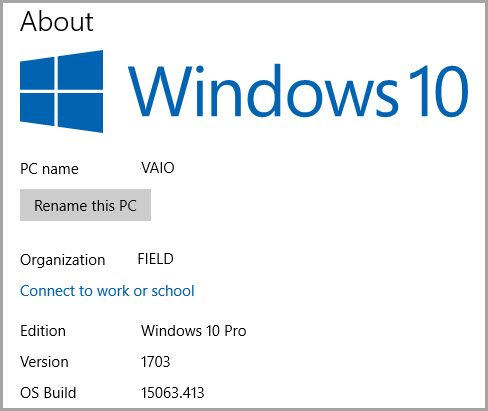Select the 1703 version number
Image resolution: width=488 pixels, height=411 pixels.
[155, 362]
